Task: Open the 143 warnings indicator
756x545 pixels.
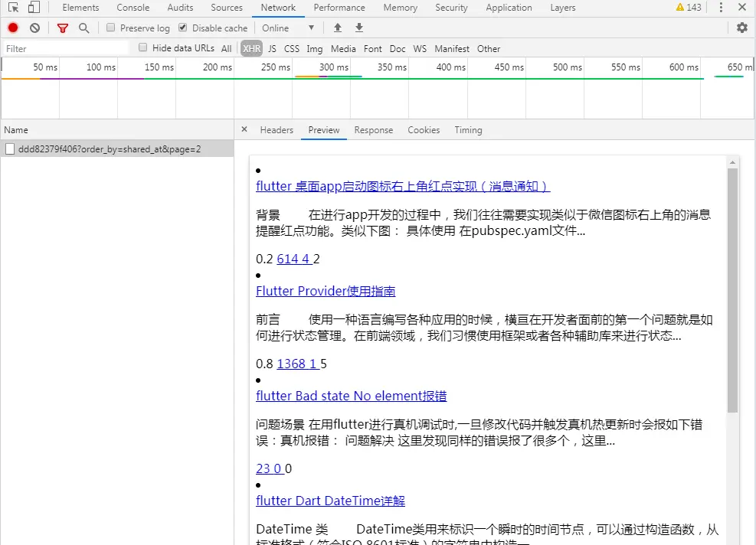Action: pyautogui.click(x=689, y=7)
